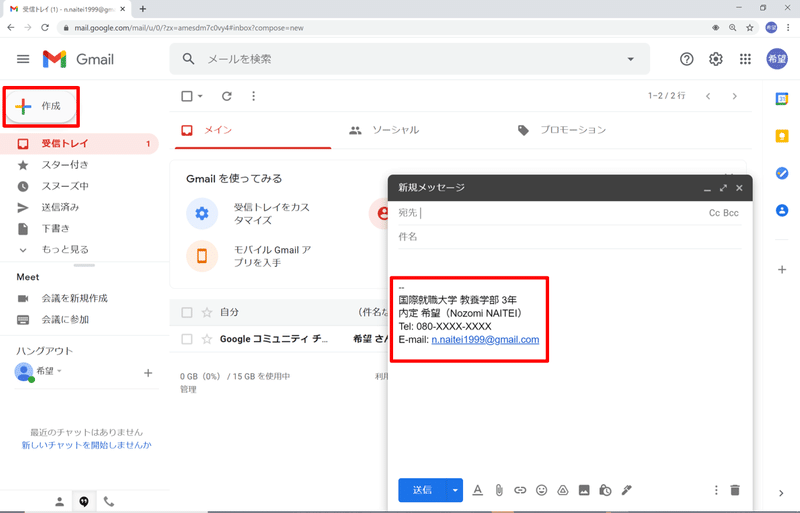
Task: Get add-ons with the plus icon
Action: 782,270
